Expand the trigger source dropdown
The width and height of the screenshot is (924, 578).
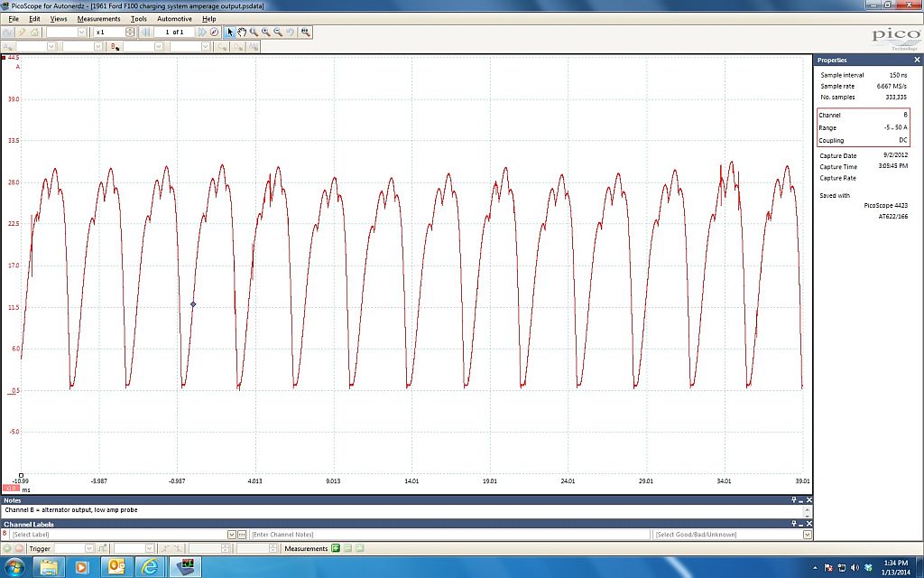click(150, 548)
